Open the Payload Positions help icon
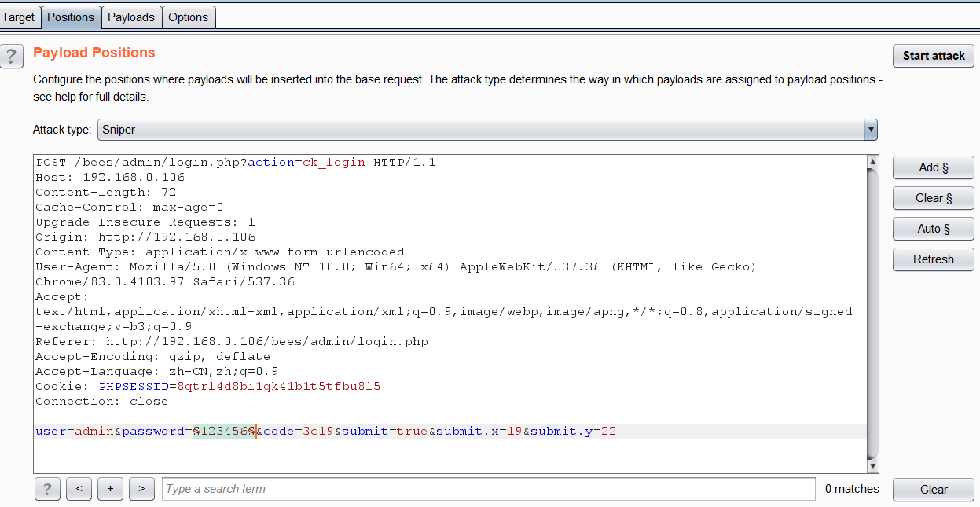980x507 pixels. [11, 56]
